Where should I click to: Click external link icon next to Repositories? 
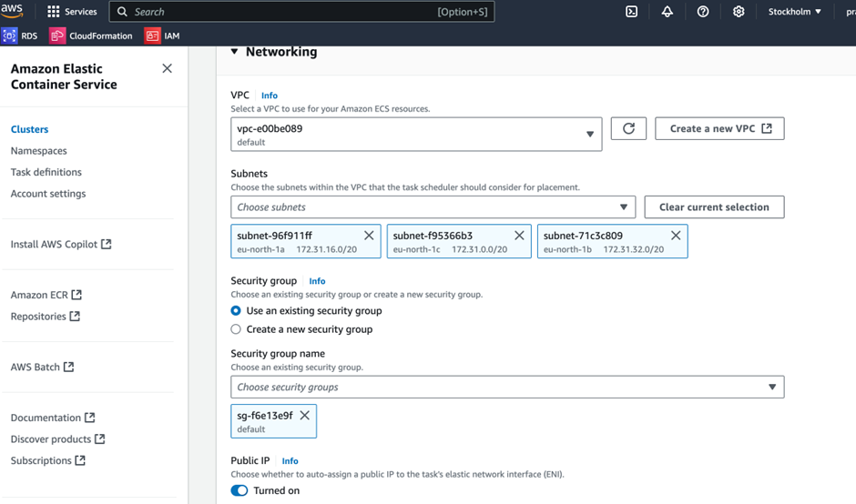click(x=75, y=316)
